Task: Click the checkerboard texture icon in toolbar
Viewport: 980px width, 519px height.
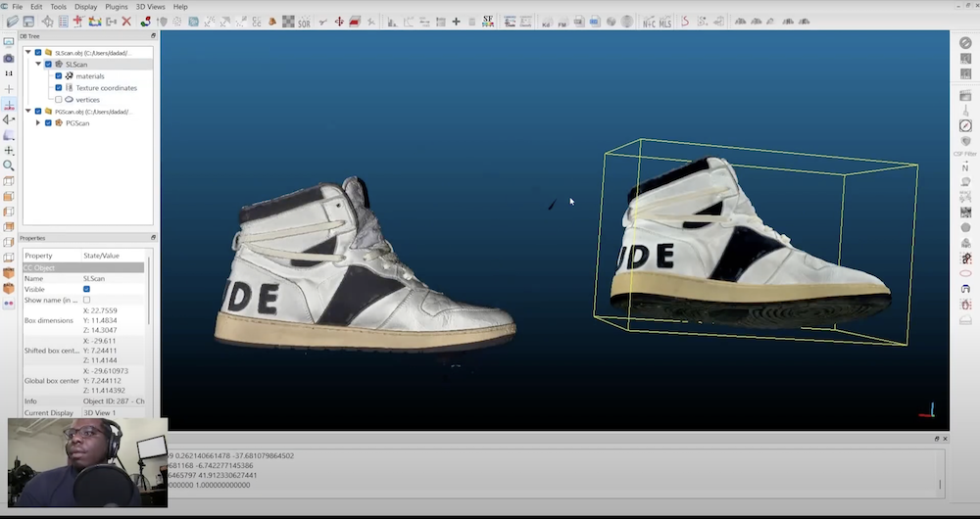Action: (288, 22)
